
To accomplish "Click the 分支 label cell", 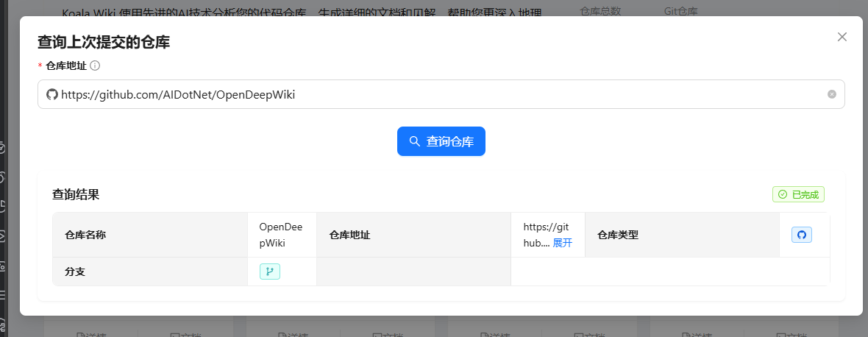I will click(150, 272).
